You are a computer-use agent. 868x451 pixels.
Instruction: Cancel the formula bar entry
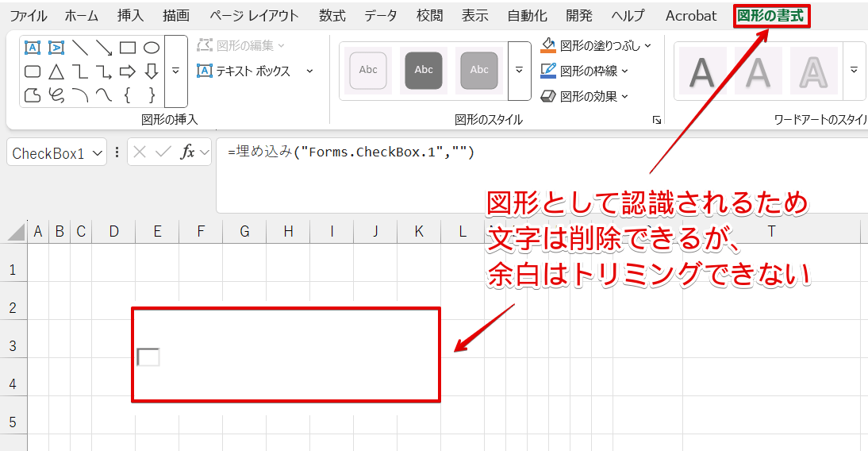pyautogui.click(x=140, y=152)
